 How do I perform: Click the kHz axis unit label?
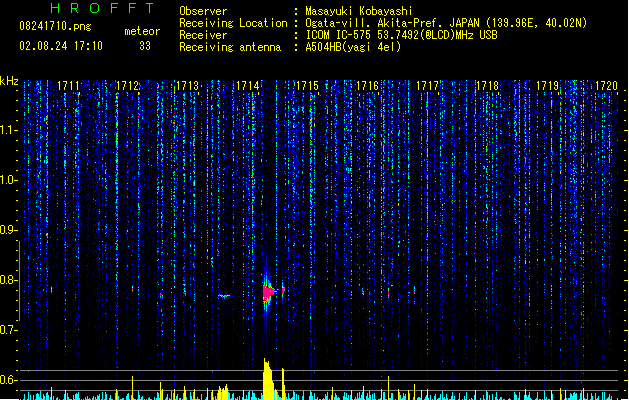click(9, 81)
